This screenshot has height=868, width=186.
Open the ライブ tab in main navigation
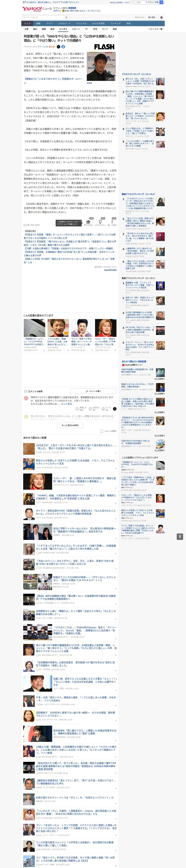(x=49, y=24)
